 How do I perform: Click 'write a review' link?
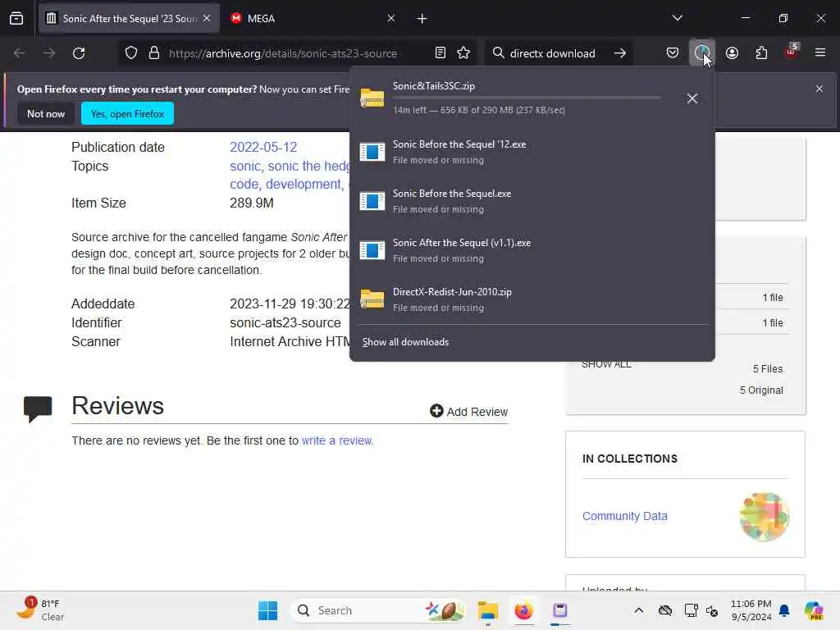337,441
